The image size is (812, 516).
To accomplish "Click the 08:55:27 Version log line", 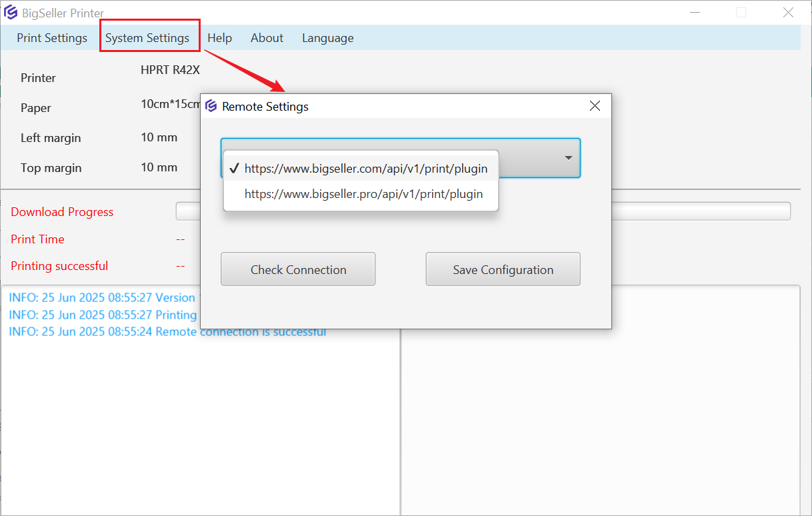I will [x=103, y=298].
